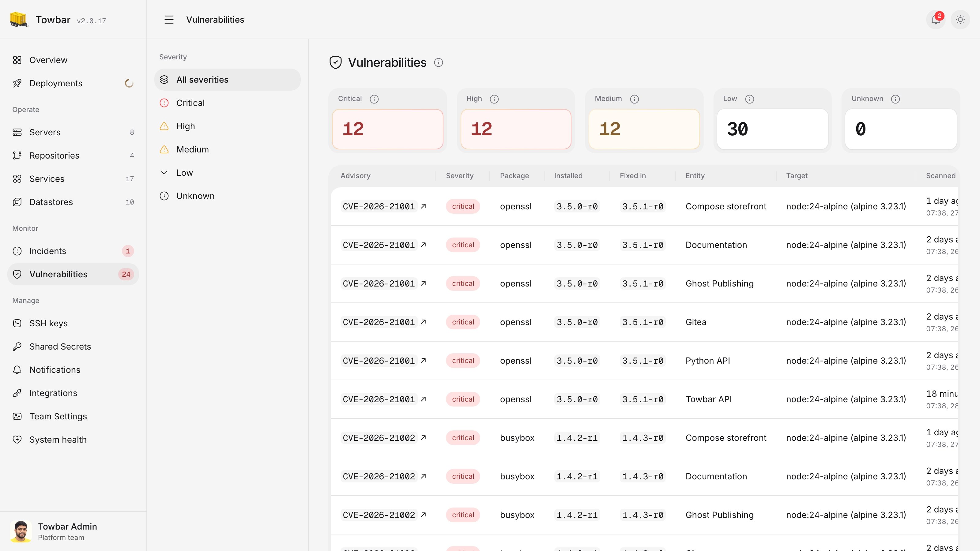
Task: Click info icon on High card
Action: 494,99
